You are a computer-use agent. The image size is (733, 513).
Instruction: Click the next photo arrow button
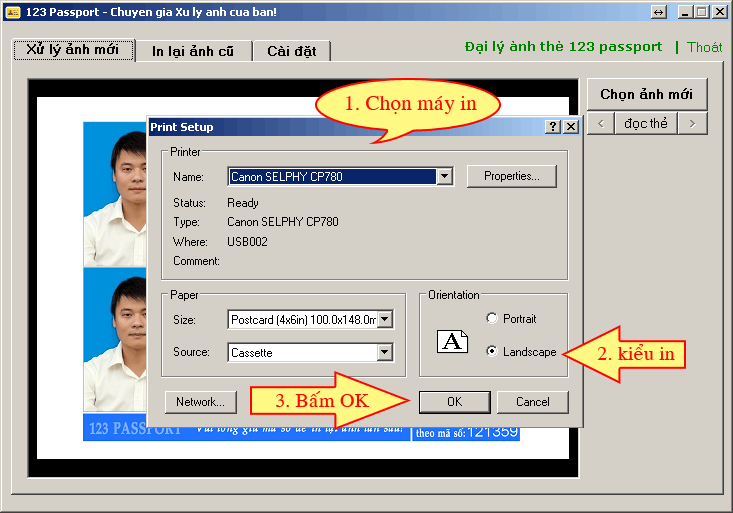693,123
